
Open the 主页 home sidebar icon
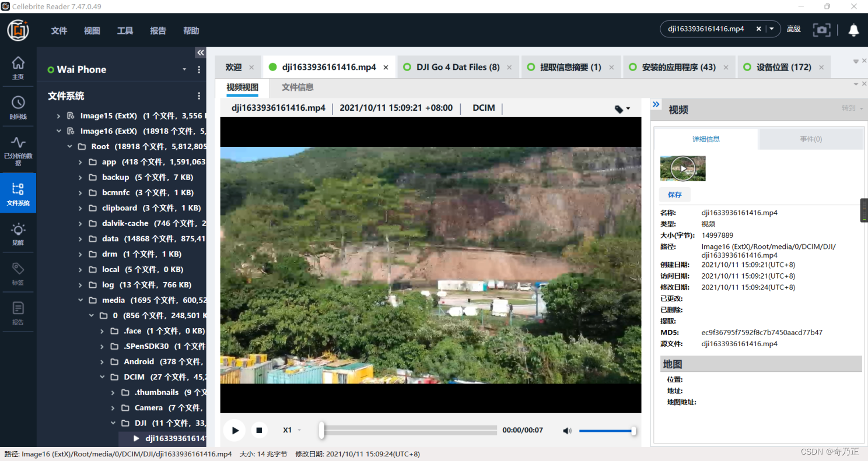(x=18, y=68)
